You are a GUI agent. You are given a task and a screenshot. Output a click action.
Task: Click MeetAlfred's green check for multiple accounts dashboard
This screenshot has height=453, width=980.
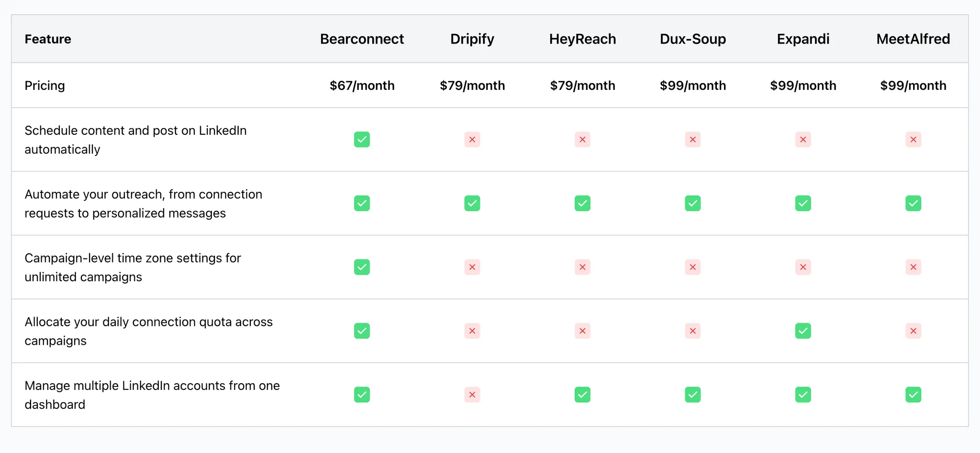(913, 395)
